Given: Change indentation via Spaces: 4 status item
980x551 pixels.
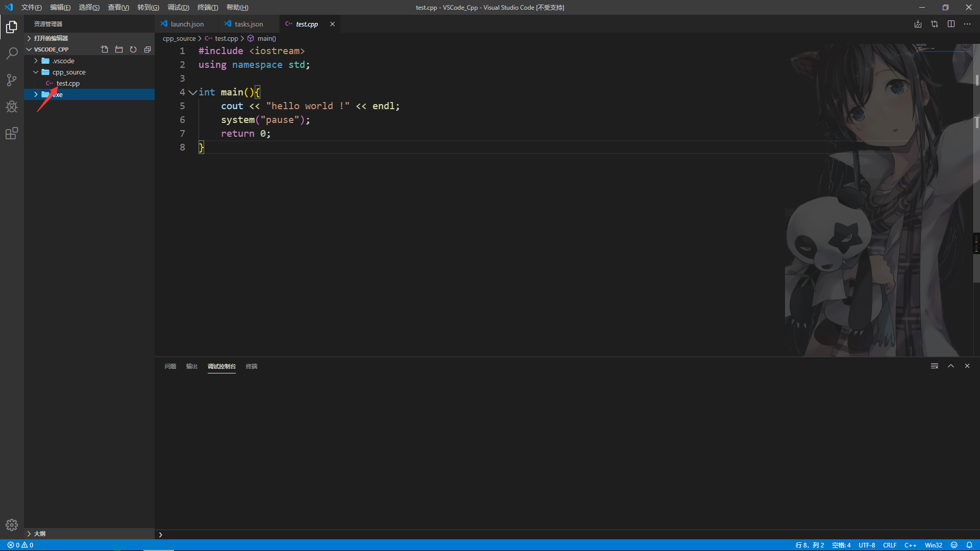Looking at the screenshot, I should [841, 545].
